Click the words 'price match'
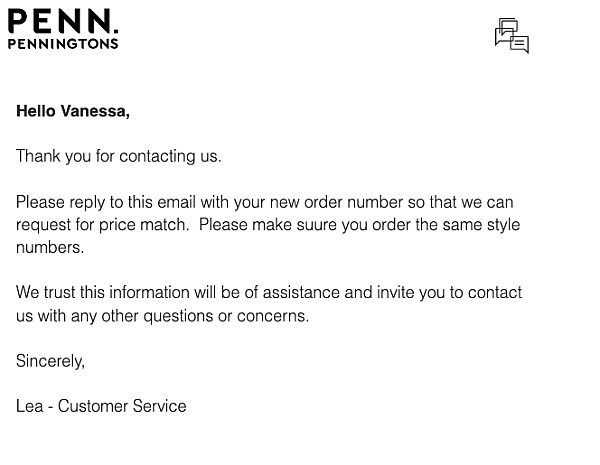The height and width of the screenshot is (465, 600). (x=143, y=225)
